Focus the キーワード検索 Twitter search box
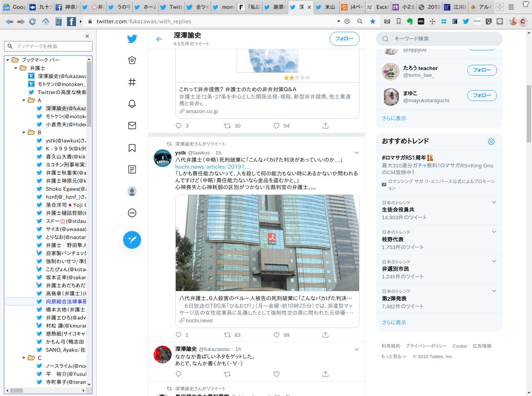532x396 pixels. [439, 39]
